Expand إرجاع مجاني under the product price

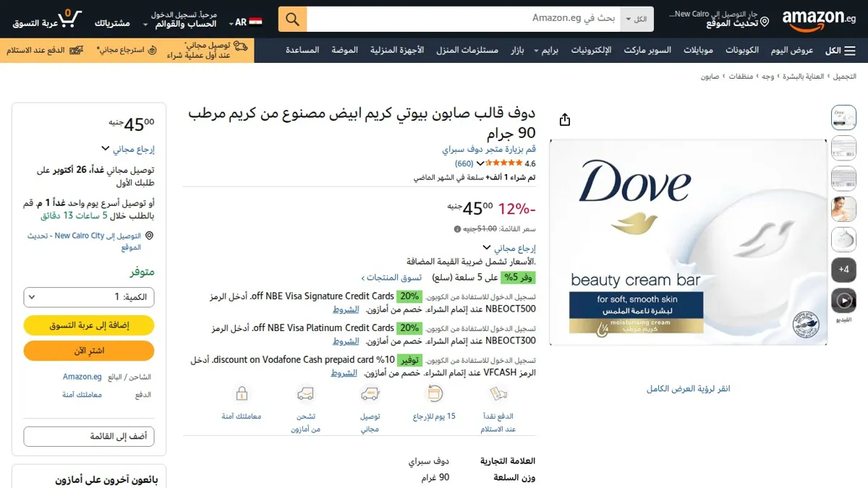coord(509,248)
